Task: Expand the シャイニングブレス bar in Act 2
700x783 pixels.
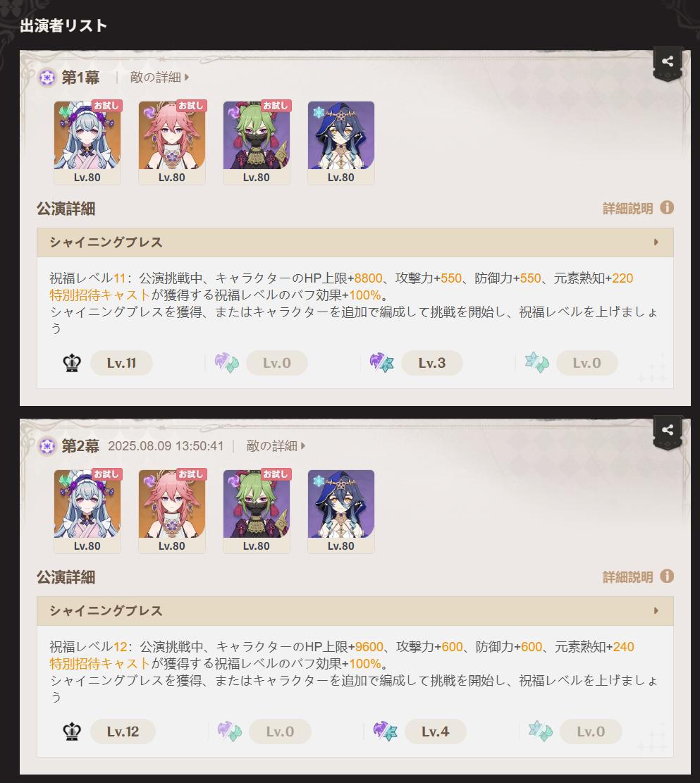Action: [x=355, y=611]
